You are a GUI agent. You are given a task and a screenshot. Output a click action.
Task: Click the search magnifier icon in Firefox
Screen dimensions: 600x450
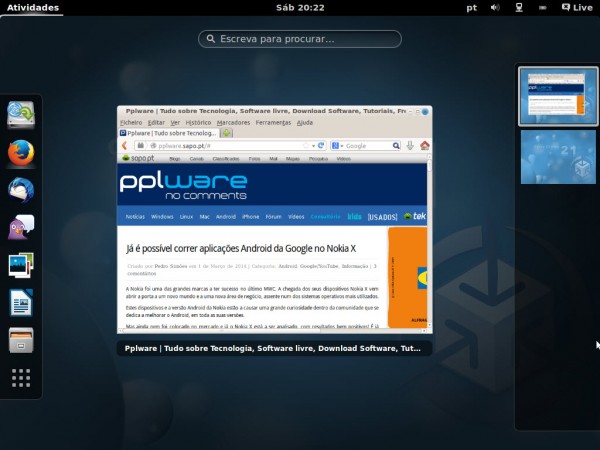coord(396,146)
